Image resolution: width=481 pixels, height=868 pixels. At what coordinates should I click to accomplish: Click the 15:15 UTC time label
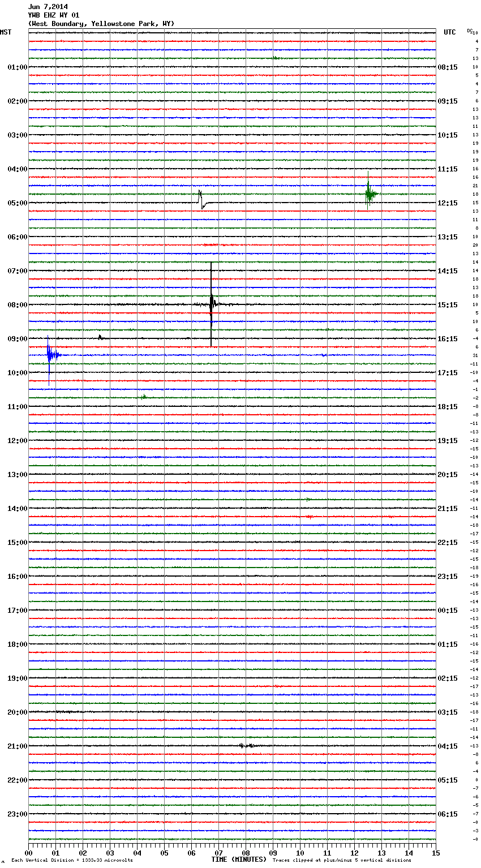tap(448, 305)
